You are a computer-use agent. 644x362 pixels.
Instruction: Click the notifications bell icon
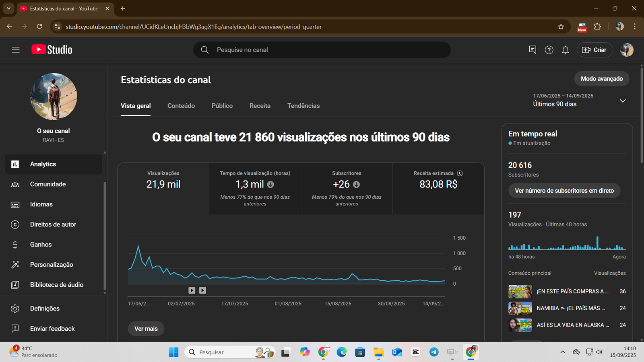pyautogui.click(x=566, y=50)
